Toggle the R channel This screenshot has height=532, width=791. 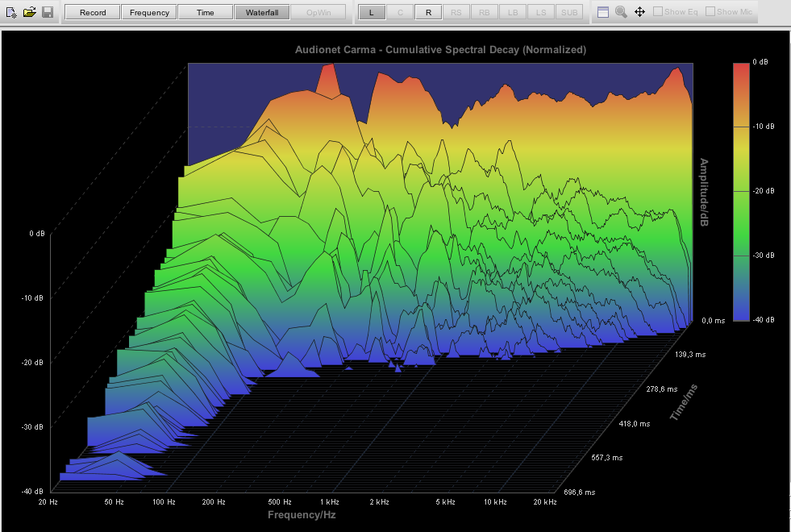[428, 12]
